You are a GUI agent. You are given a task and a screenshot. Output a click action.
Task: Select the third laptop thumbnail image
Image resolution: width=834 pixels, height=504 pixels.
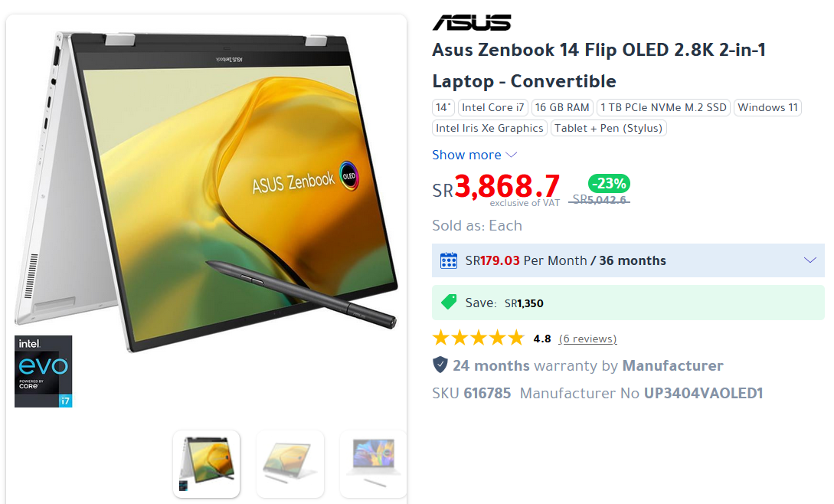pos(374,464)
